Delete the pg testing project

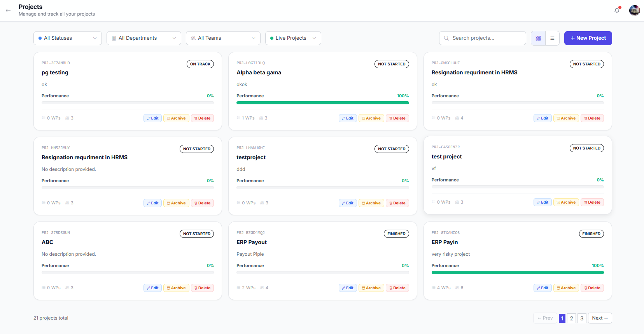click(202, 118)
